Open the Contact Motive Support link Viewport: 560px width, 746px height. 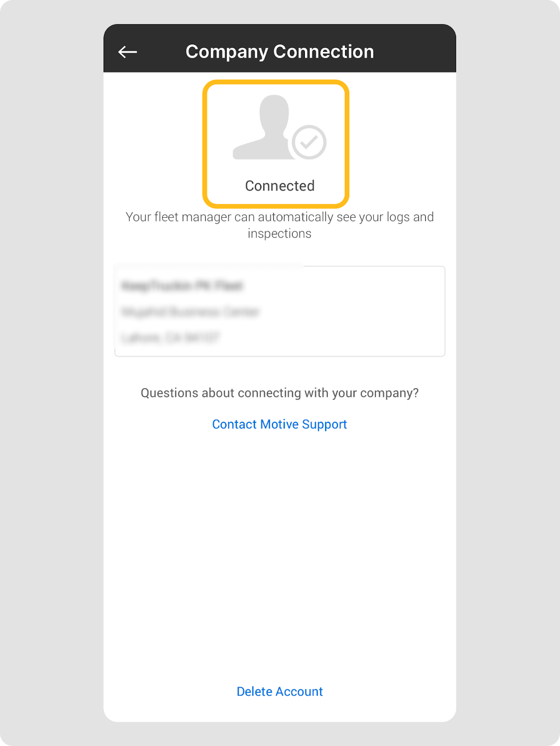tap(279, 424)
